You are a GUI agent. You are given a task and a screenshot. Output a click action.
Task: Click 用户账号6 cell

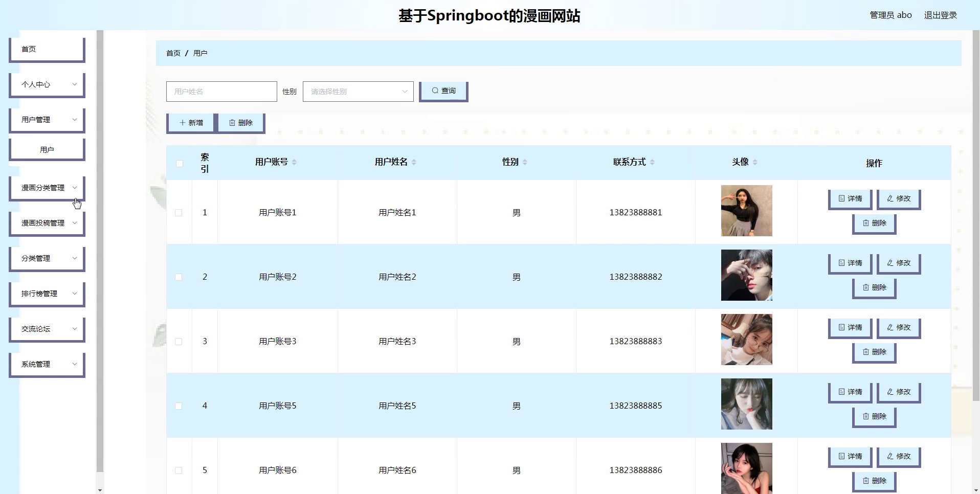point(278,470)
